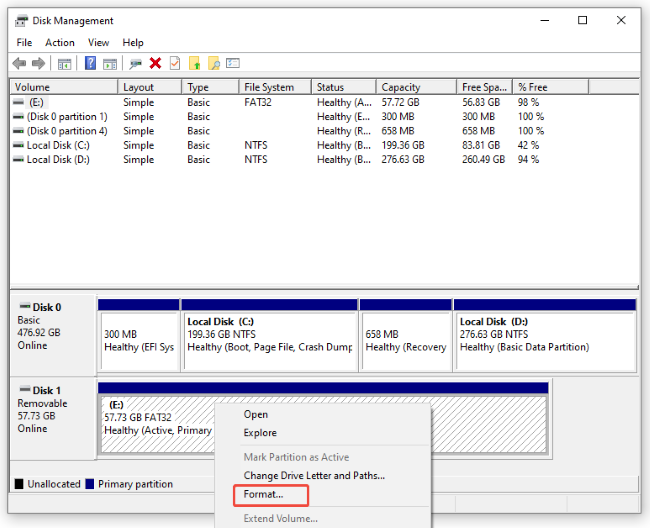Minimize the Disk Management window

click(x=545, y=20)
